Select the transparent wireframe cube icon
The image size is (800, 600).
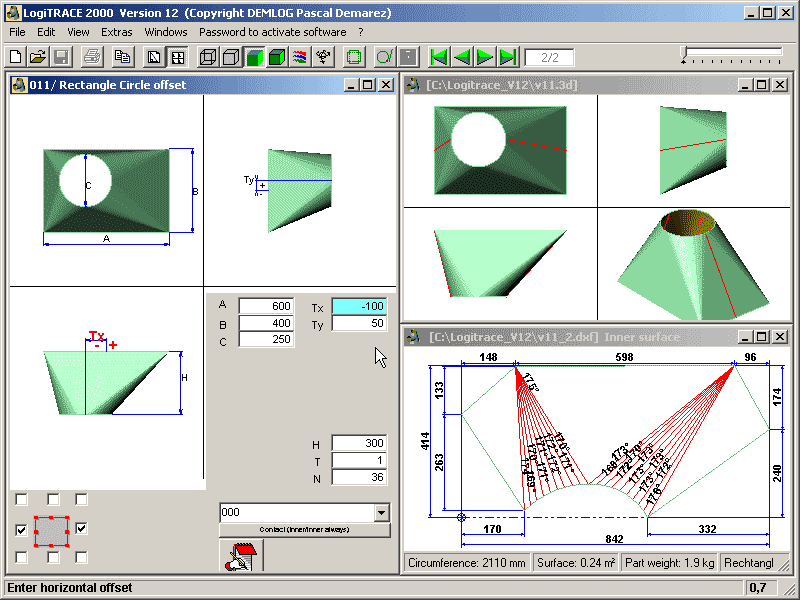[208, 57]
